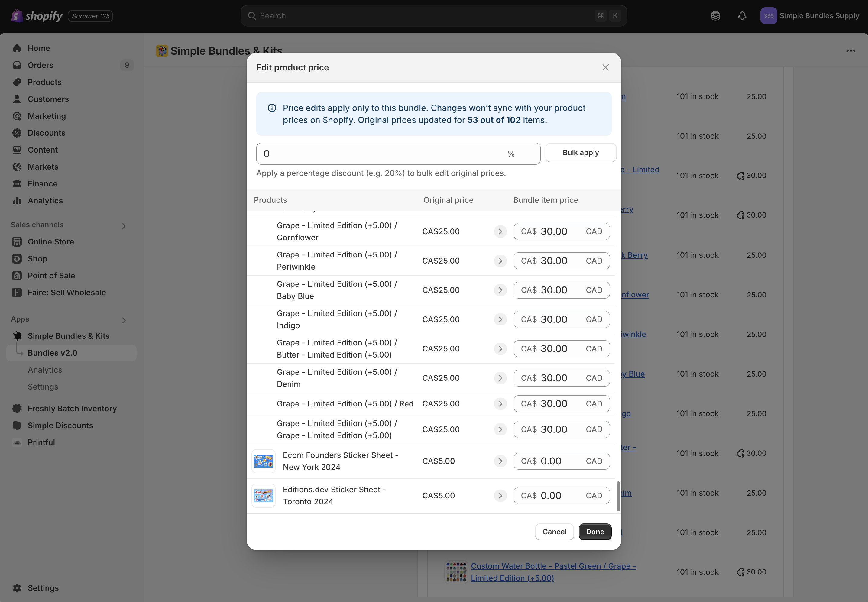Edit bundle price for Grape / Butter row
The image size is (868, 602).
(561, 349)
